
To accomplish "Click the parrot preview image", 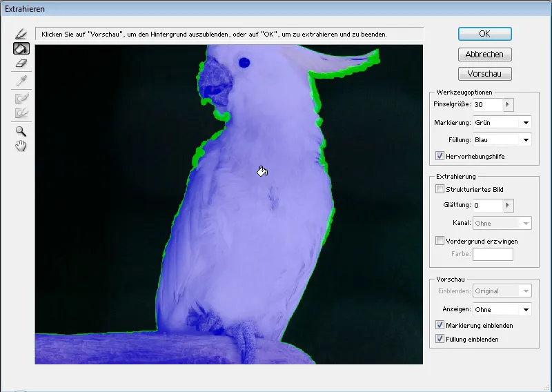I will coord(229,204).
